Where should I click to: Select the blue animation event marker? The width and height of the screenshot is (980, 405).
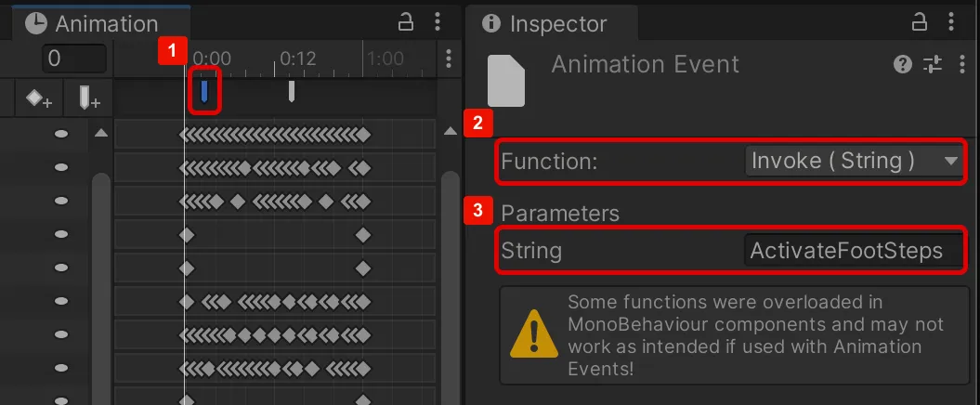tap(204, 91)
